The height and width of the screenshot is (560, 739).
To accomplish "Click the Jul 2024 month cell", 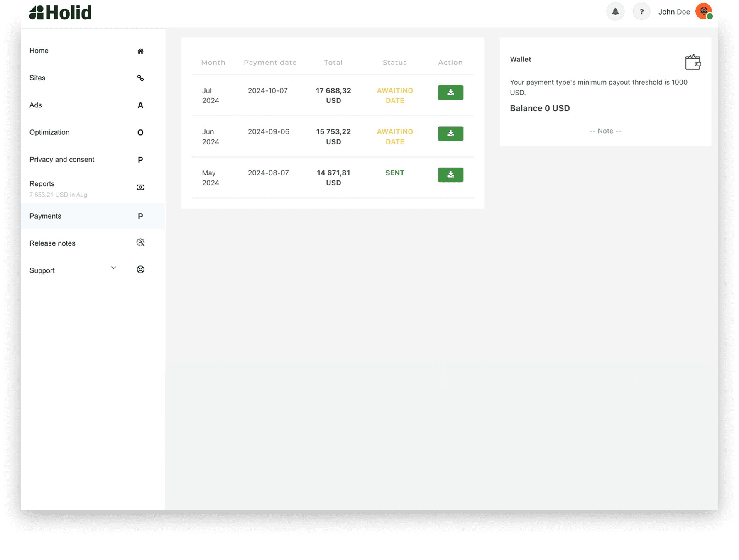I will 210,95.
